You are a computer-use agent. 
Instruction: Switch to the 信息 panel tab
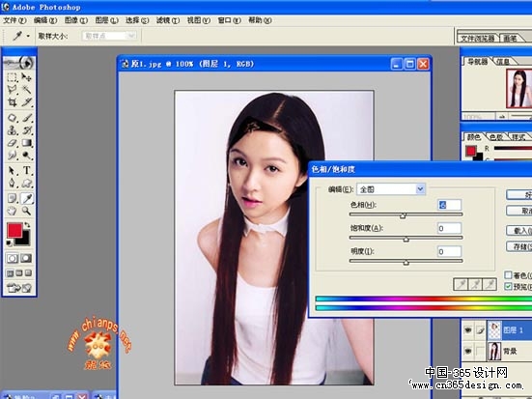pos(503,62)
